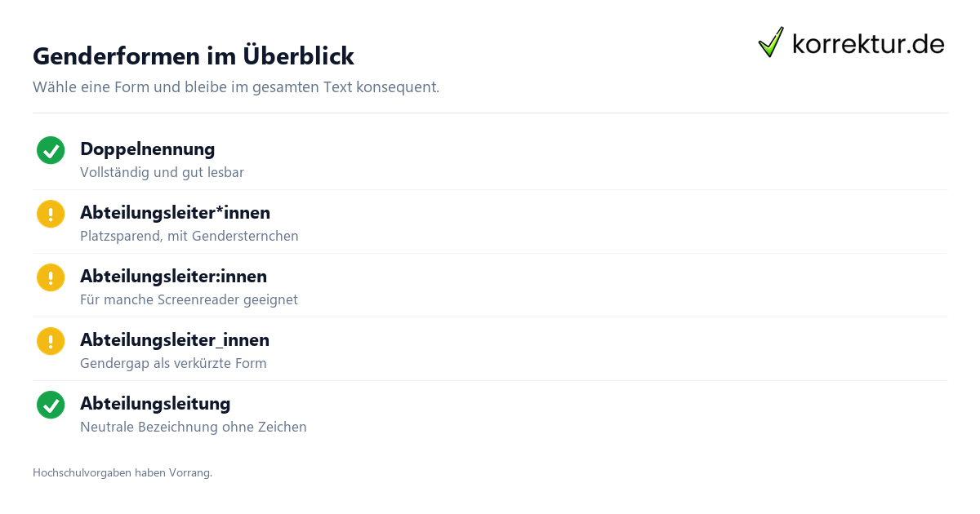Click the footnote 'Hochschulvorgaben haben Vorrang.'
The width and height of the screenshot is (980, 514).
tap(122, 473)
